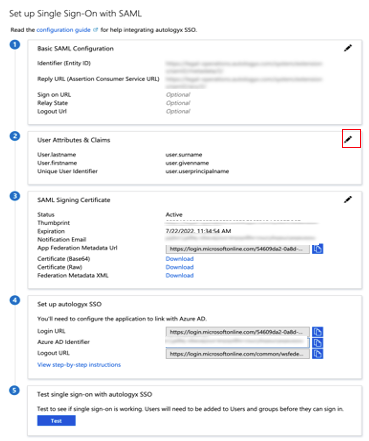
Task: Click the 'Notification Email' label
Action: (x=62, y=240)
